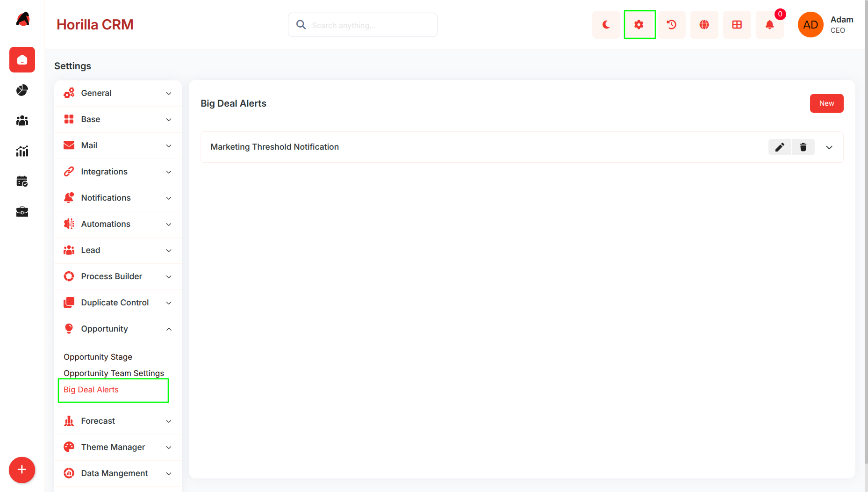Select Big Deal Alerts menu item

91,390
